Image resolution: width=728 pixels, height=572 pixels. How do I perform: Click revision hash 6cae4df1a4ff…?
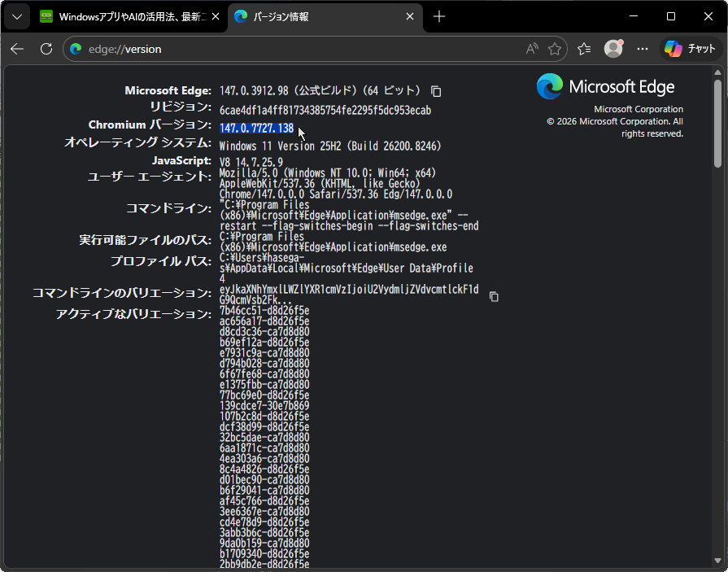tap(325, 111)
